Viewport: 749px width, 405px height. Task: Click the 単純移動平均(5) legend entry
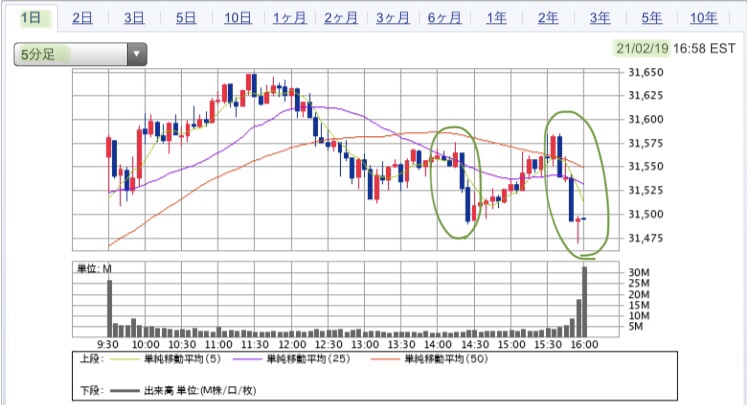(x=182, y=359)
